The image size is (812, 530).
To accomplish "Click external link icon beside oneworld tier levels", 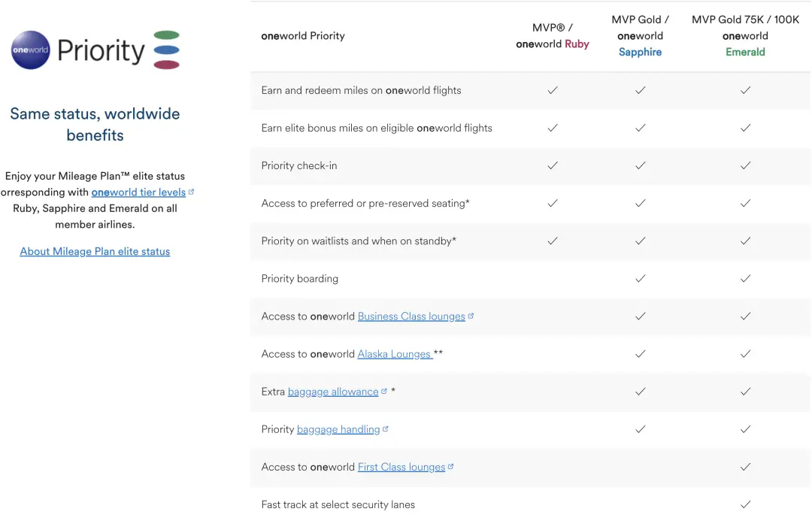I will pyautogui.click(x=191, y=192).
